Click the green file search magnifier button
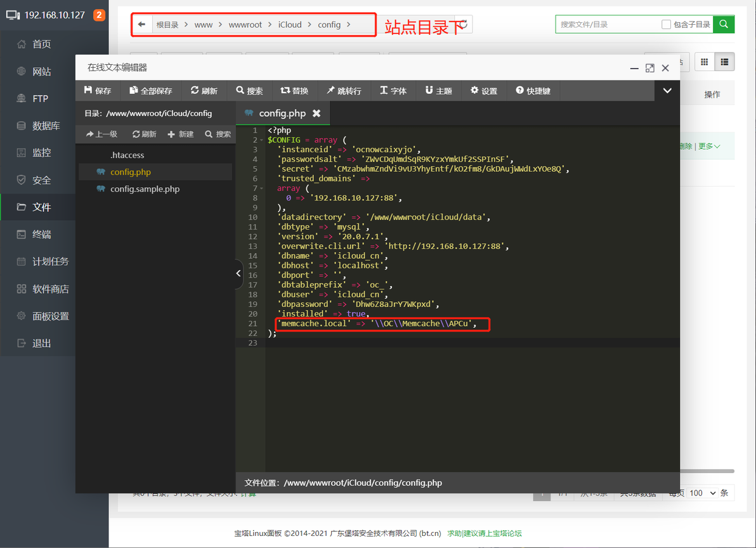 click(x=724, y=24)
